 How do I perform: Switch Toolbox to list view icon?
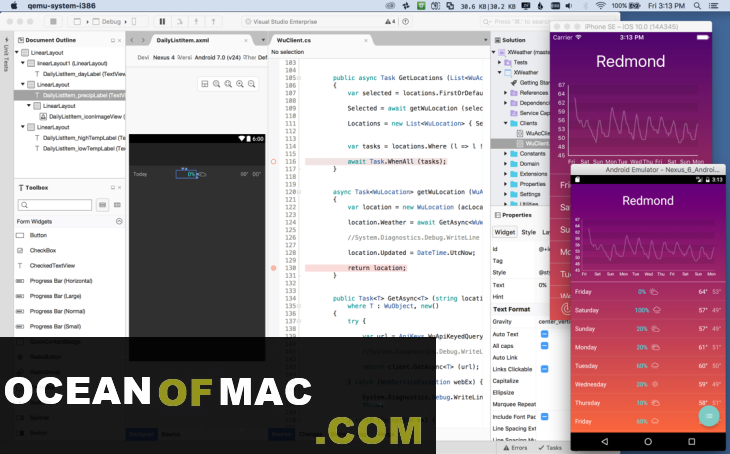click(x=102, y=205)
